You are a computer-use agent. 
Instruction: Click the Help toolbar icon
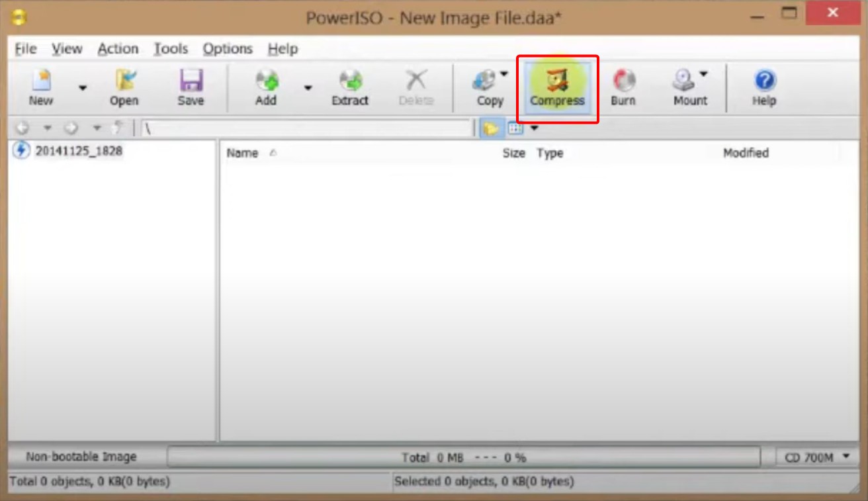764,88
